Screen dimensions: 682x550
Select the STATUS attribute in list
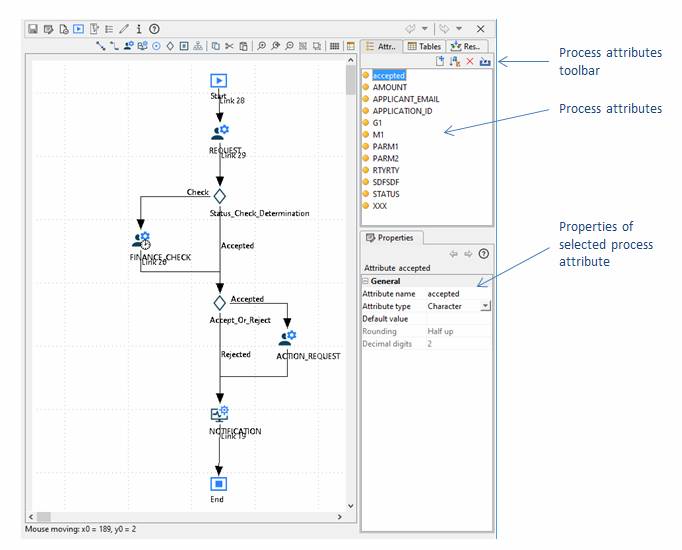[386, 194]
